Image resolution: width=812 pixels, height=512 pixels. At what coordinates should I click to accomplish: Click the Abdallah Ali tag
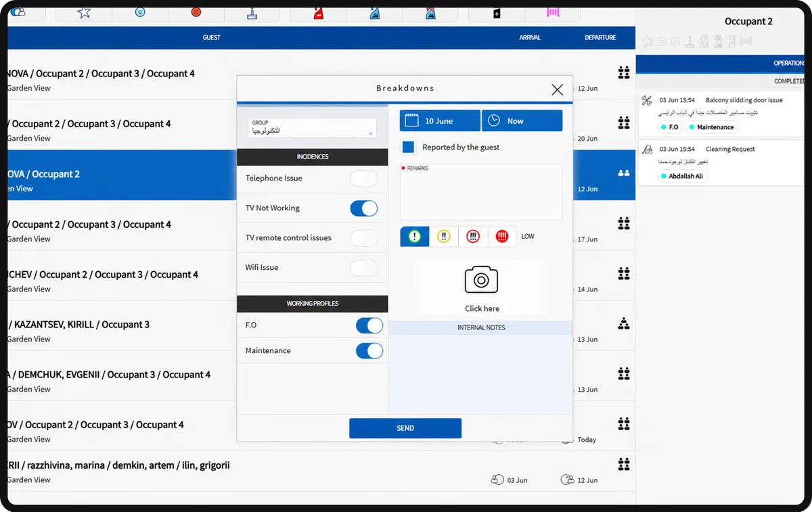pyautogui.click(x=682, y=176)
